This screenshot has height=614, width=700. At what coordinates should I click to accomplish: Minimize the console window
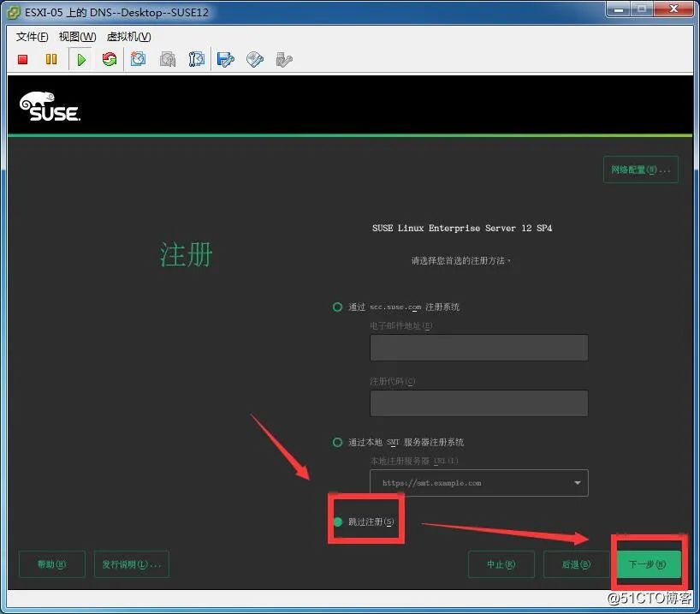click(x=619, y=9)
